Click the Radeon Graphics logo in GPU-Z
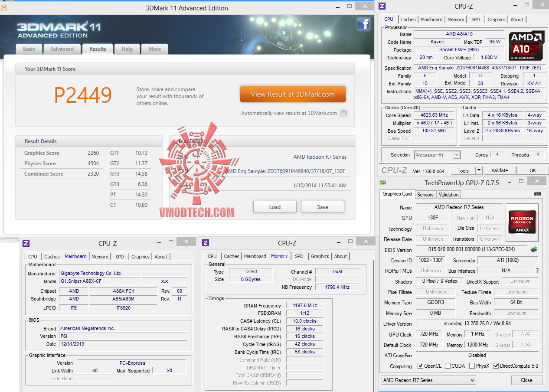 pyautogui.click(x=523, y=222)
